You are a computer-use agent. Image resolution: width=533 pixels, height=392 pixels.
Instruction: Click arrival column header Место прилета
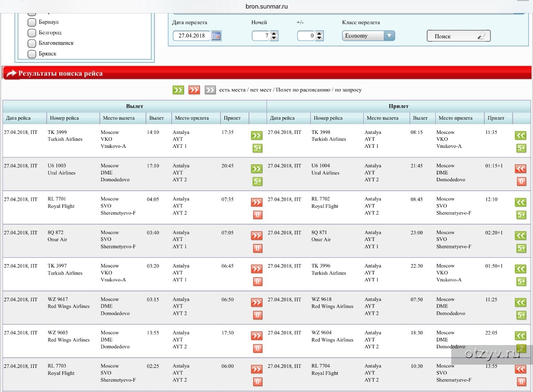pos(455,118)
